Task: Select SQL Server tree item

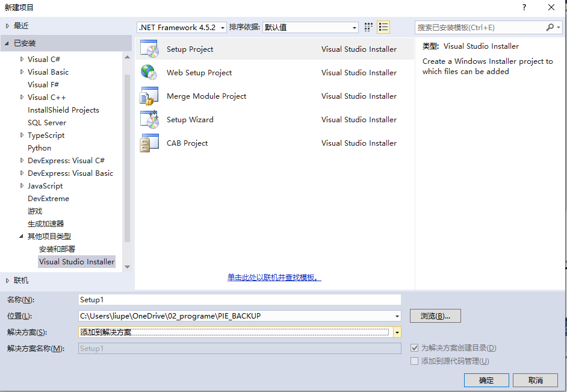Action: coord(47,122)
